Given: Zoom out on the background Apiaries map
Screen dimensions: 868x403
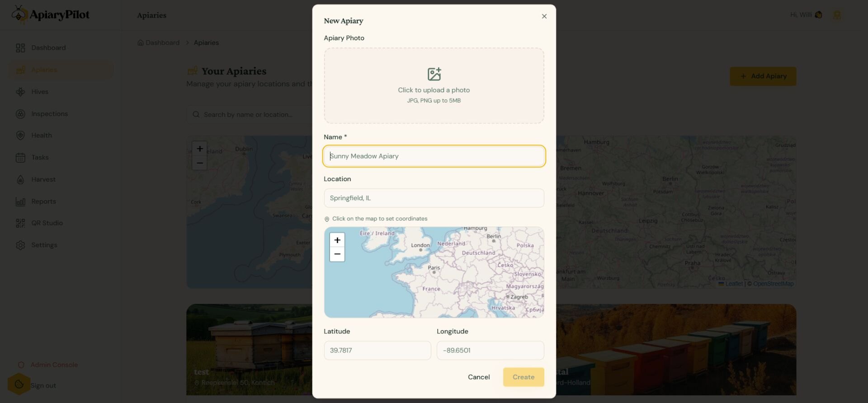Looking at the screenshot, I should (x=200, y=163).
